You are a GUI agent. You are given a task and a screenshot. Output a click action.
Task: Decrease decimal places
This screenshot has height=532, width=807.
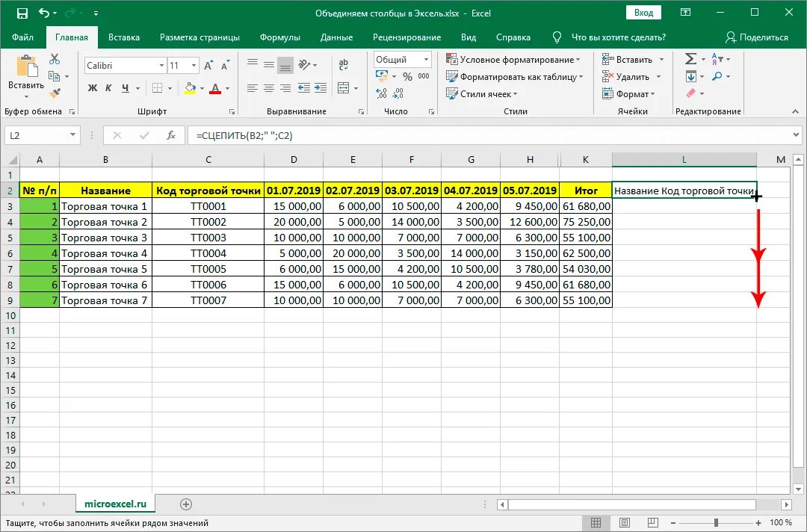(398, 93)
